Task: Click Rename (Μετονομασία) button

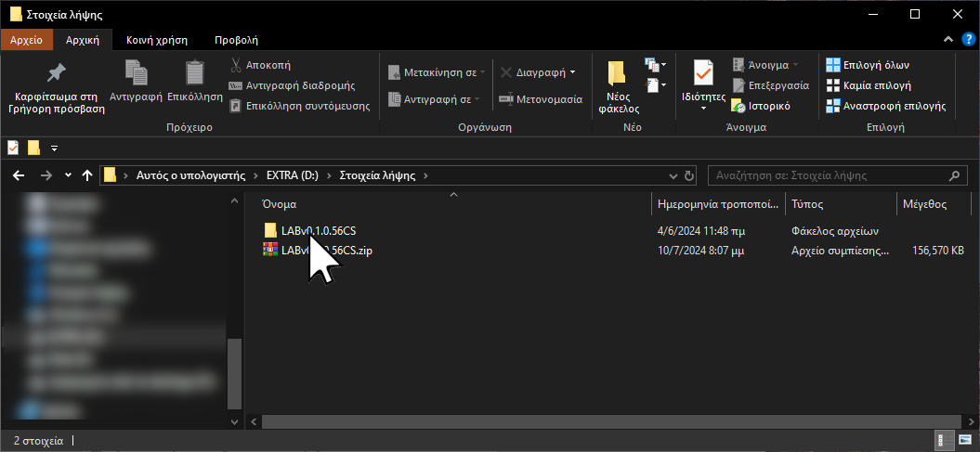Action: coord(541,99)
